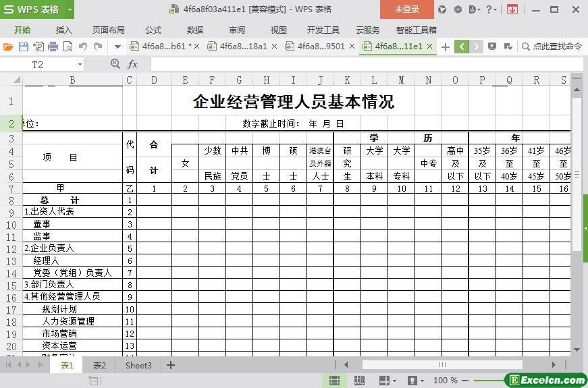The height and width of the screenshot is (388, 588).
Task: Click the zoom out minus button
Action: pos(465,381)
